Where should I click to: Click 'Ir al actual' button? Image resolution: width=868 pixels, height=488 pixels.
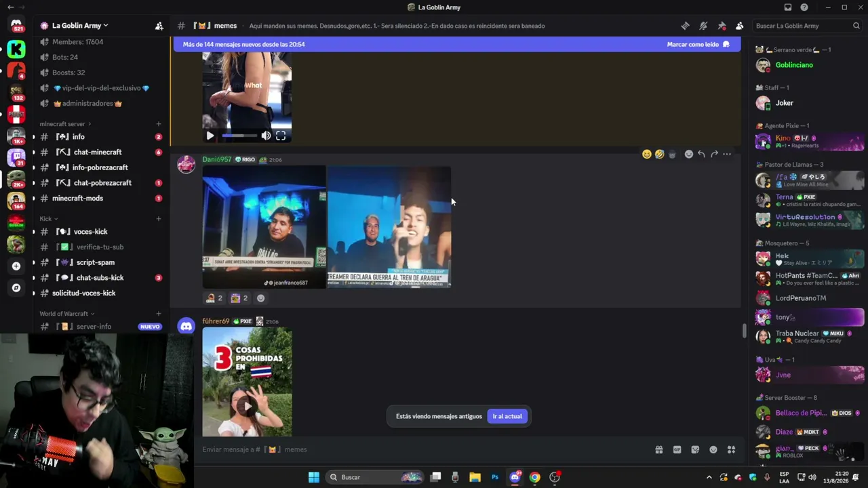(507, 416)
